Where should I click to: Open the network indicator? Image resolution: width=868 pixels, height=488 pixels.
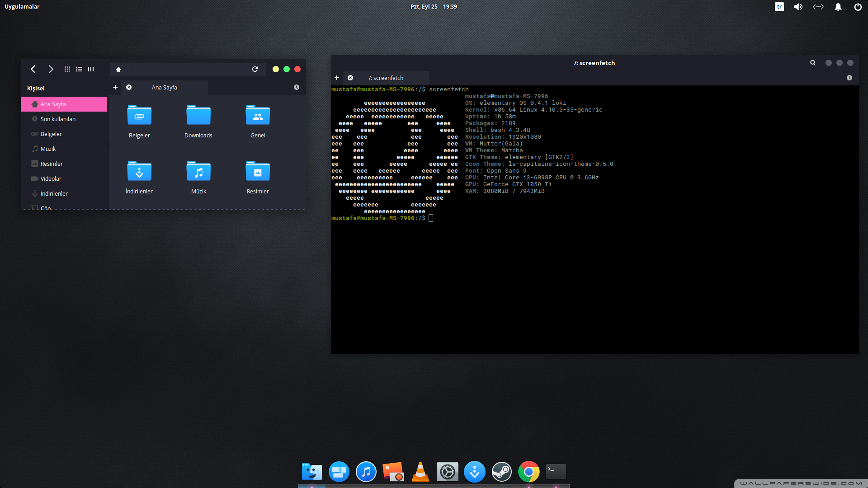coord(818,7)
